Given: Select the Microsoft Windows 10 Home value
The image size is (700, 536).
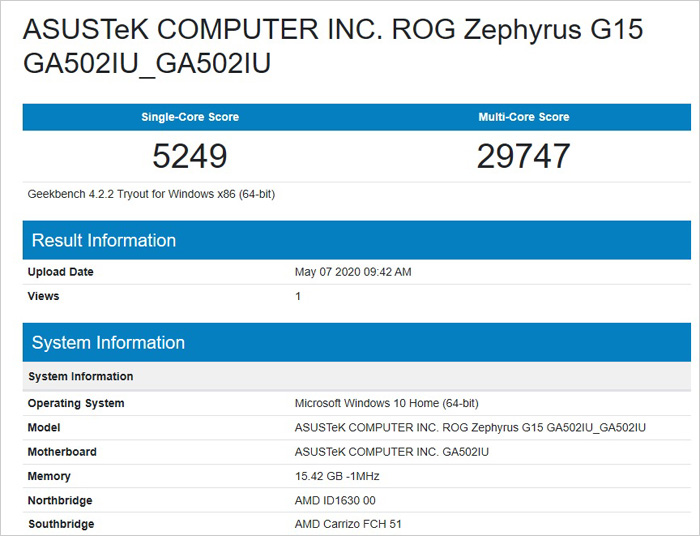Looking at the screenshot, I should click(386, 403).
